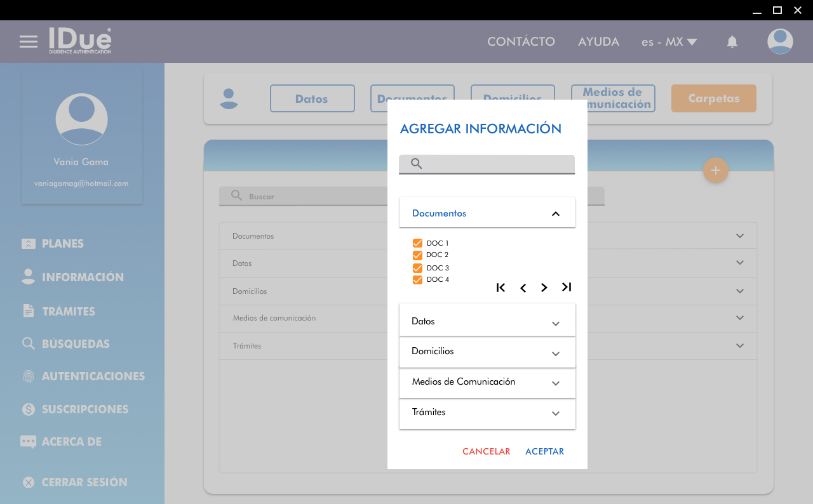
Task: Click the search field in the dialog
Action: coord(495,164)
